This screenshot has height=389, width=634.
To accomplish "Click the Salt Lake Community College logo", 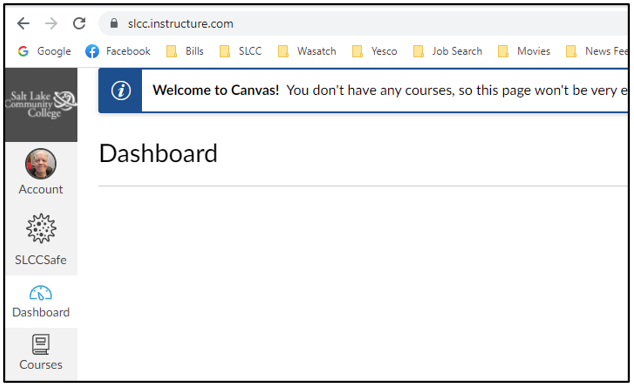I will click(x=41, y=105).
